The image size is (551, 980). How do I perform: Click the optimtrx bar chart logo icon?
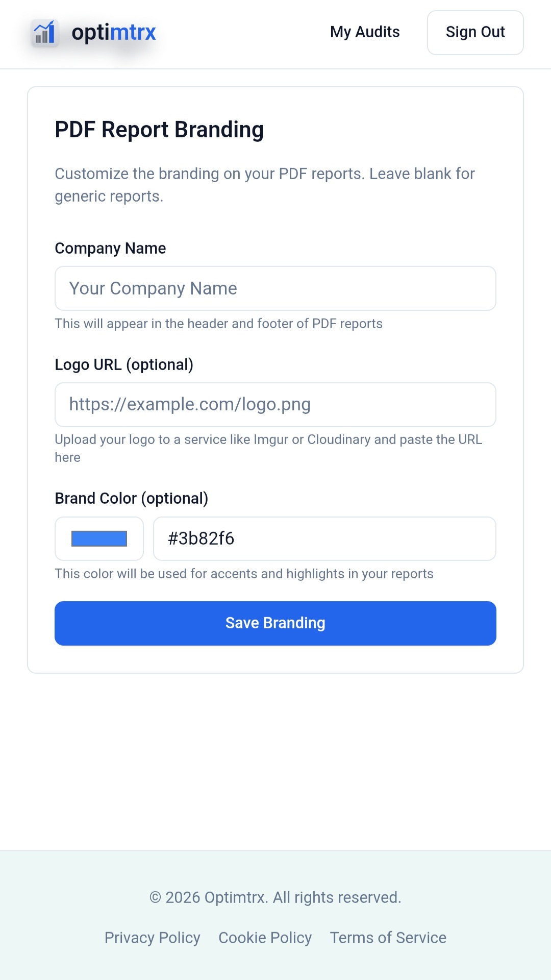[x=44, y=33]
